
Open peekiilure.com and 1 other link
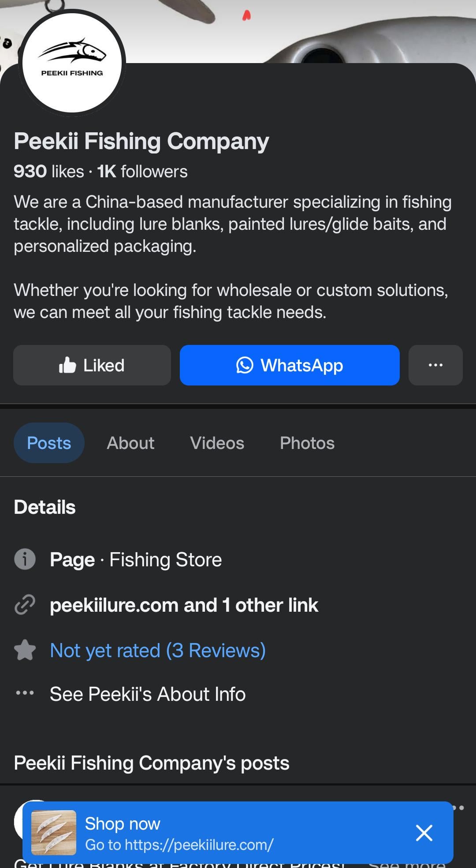pyautogui.click(x=184, y=605)
